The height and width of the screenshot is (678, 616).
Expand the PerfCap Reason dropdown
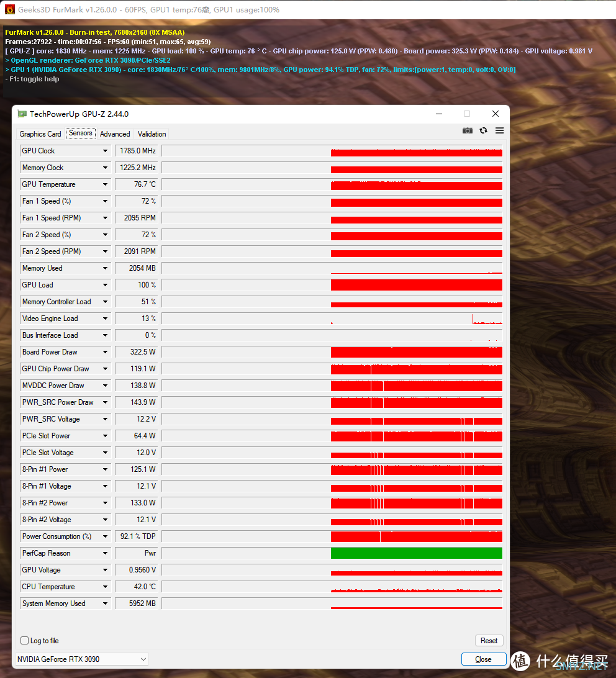click(105, 553)
